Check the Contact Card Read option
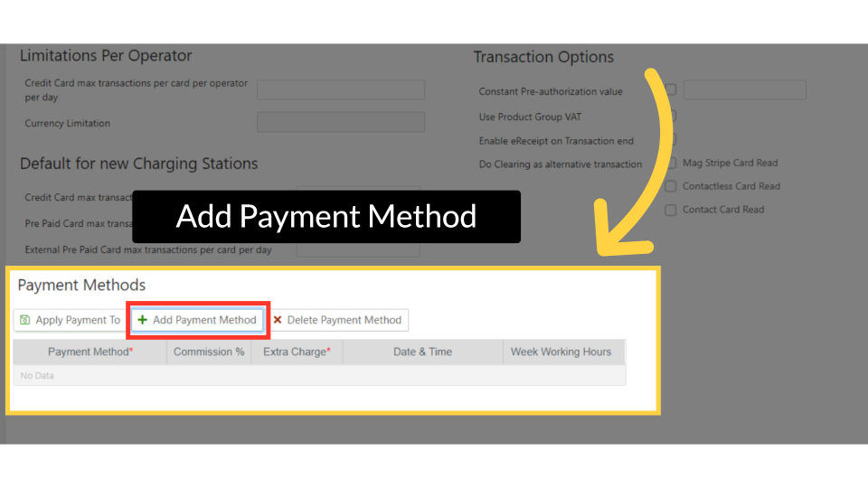The height and width of the screenshot is (488, 868). (x=671, y=211)
